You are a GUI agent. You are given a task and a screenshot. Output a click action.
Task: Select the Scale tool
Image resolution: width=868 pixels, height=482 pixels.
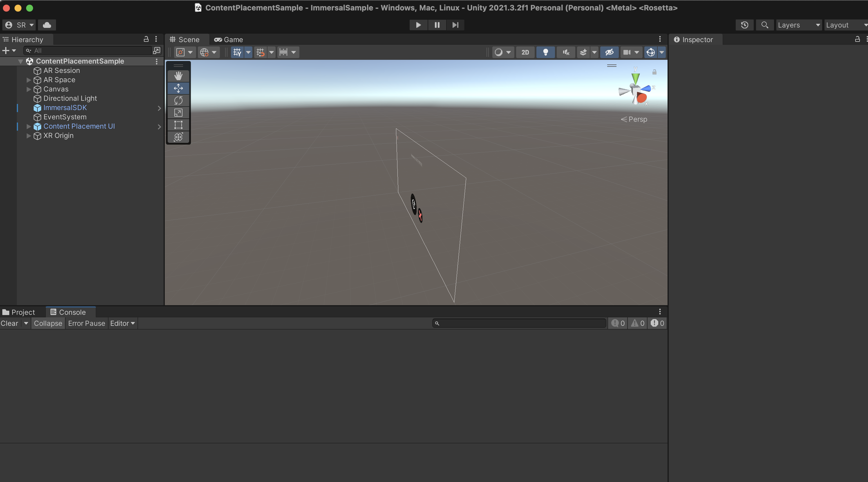tap(178, 113)
